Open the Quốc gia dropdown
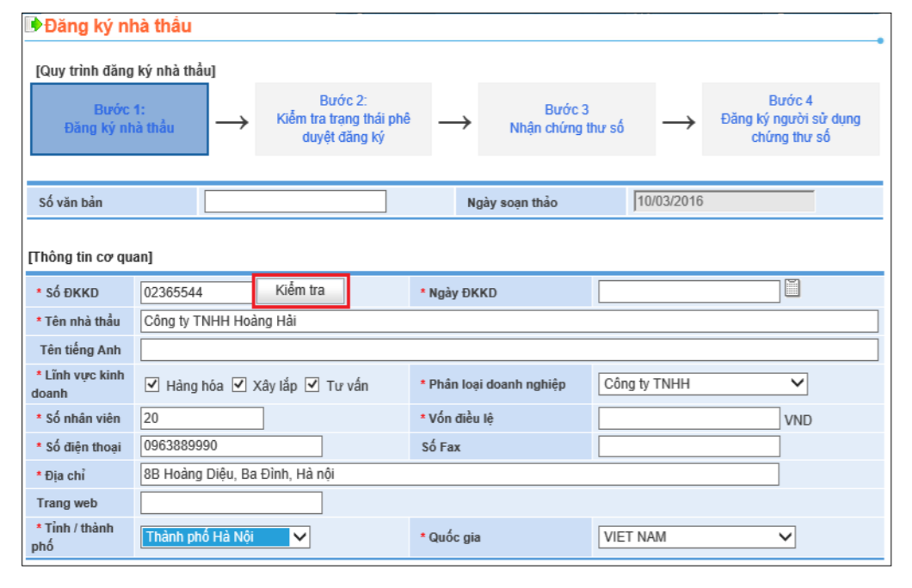912x588 pixels. [697, 537]
